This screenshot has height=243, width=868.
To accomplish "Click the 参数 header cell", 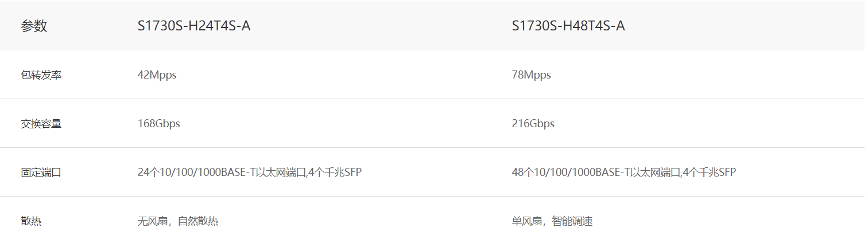I will pos(34,26).
